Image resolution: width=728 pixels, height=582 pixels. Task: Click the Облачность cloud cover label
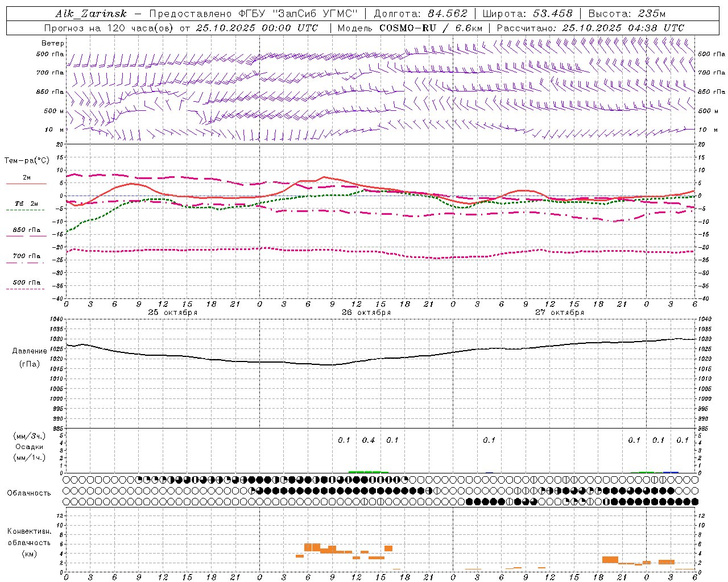(x=29, y=493)
